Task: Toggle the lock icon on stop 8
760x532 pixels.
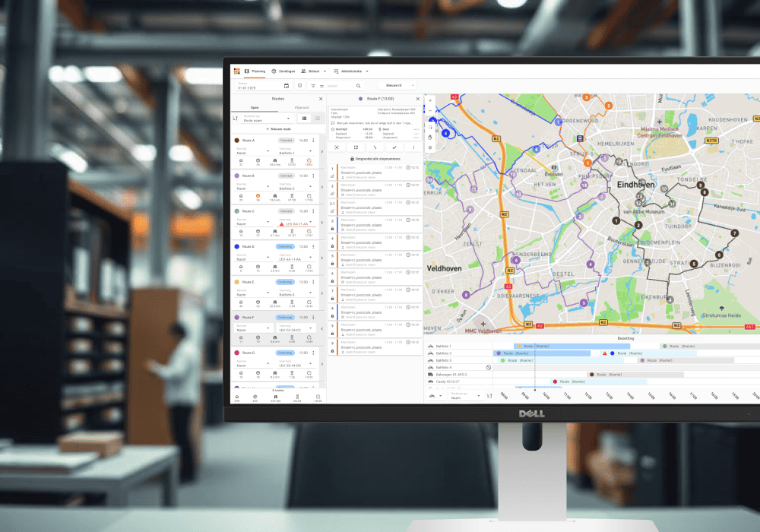Action: (333, 316)
